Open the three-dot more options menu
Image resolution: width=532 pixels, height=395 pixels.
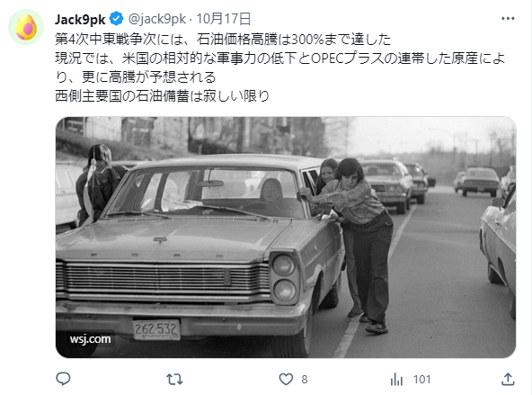[x=508, y=19]
